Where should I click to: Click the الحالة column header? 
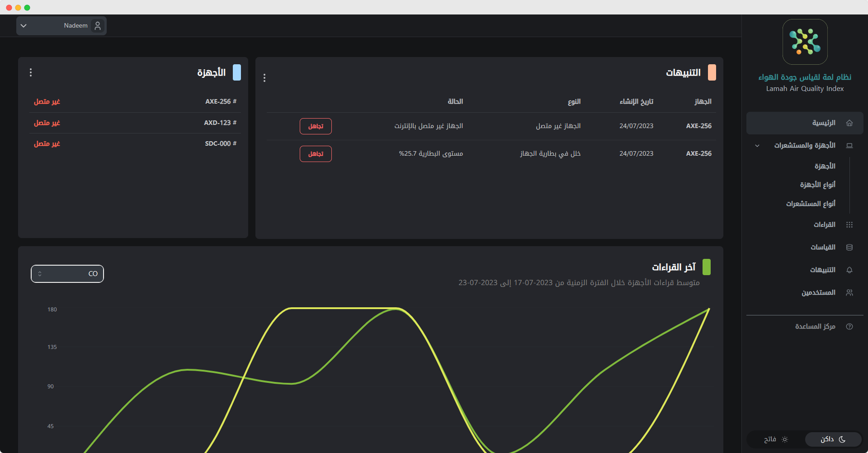pos(455,102)
